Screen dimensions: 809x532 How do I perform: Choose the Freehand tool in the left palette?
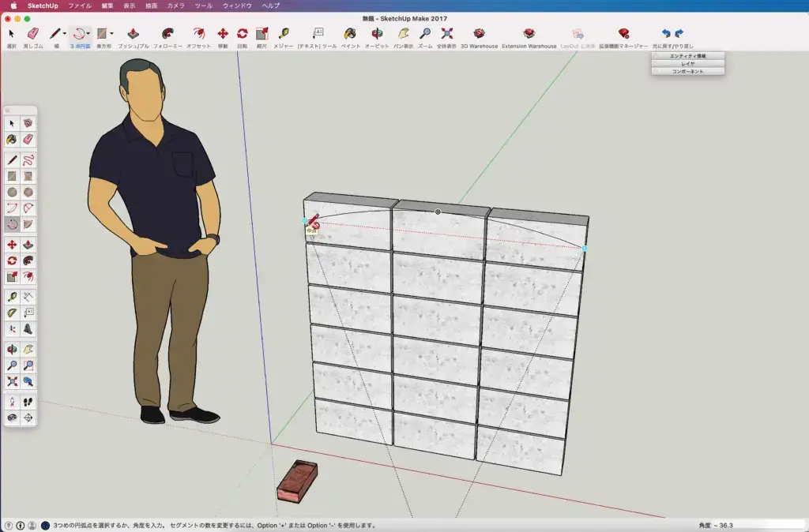point(28,159)
